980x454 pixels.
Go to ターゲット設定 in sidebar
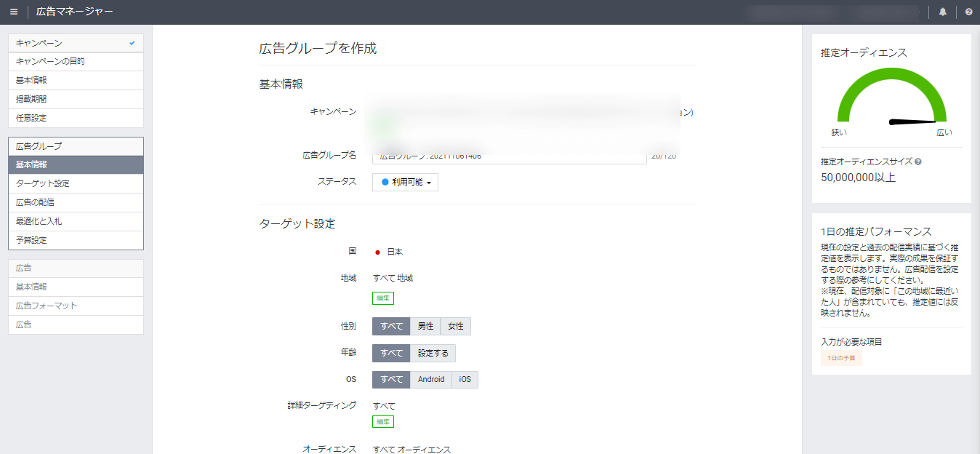(x=76, y=184)
